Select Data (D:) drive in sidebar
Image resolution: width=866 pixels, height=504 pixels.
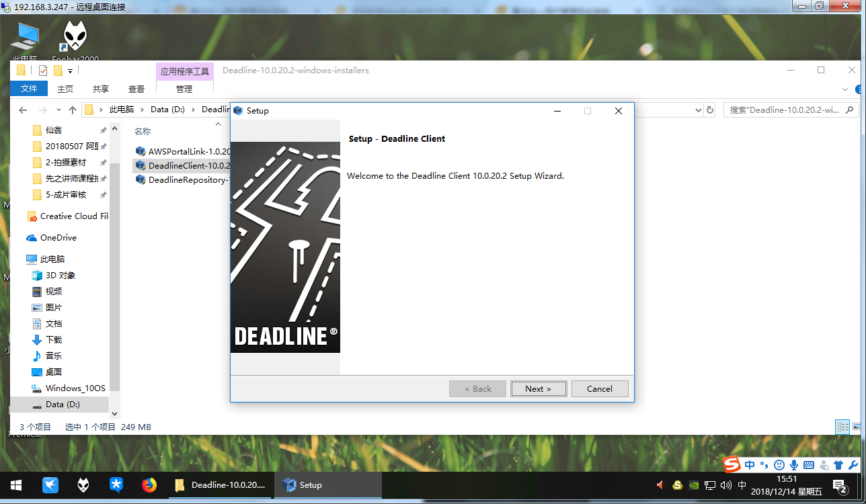(63, 404)
